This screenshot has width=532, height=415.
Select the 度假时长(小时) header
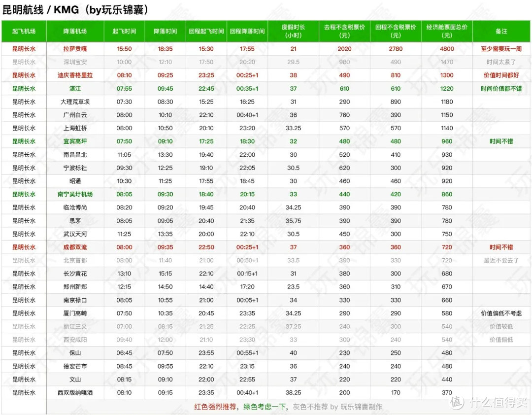click(x=294, y=31)
